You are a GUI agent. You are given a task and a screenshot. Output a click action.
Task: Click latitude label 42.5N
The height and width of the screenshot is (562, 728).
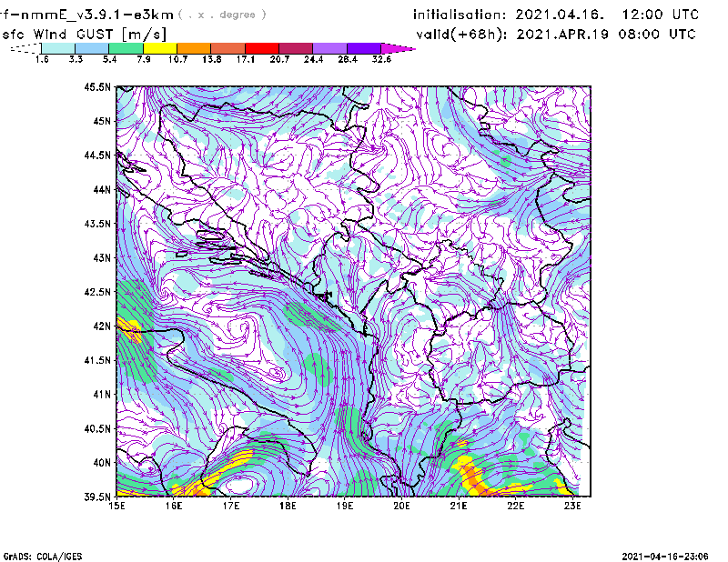click(97, 292)
